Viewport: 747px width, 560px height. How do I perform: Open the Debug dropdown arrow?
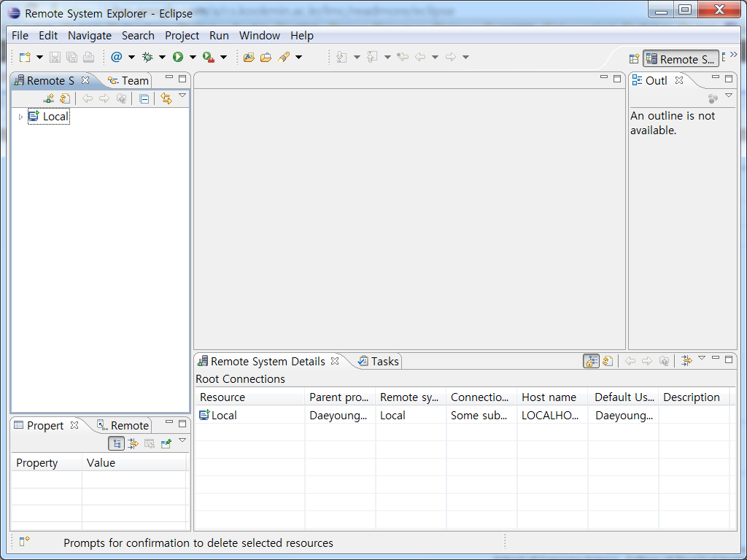[x=162, y=58]
